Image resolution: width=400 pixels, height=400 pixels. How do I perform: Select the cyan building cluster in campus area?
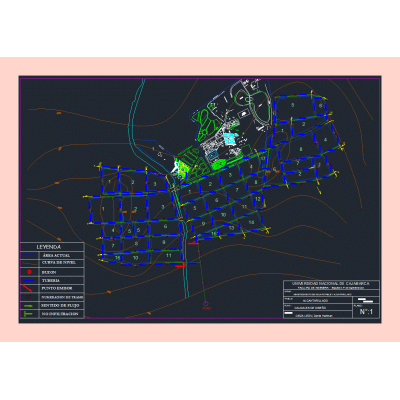(231, 138)
